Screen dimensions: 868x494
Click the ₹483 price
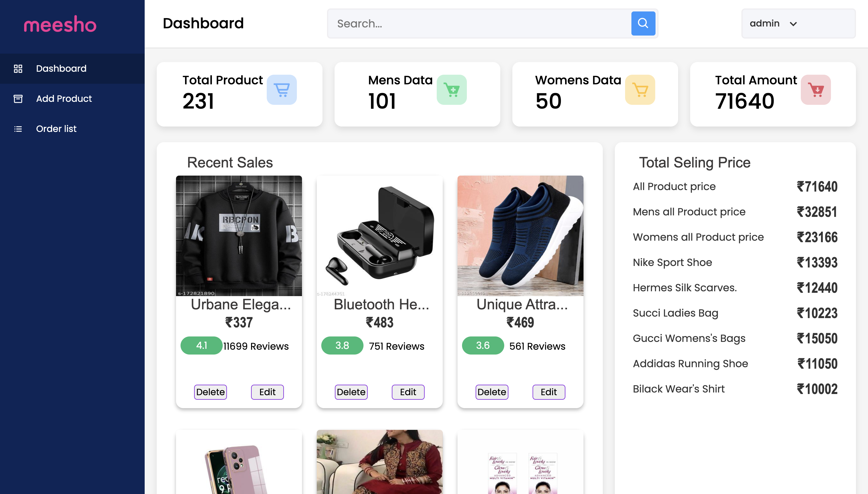(379, 322)
